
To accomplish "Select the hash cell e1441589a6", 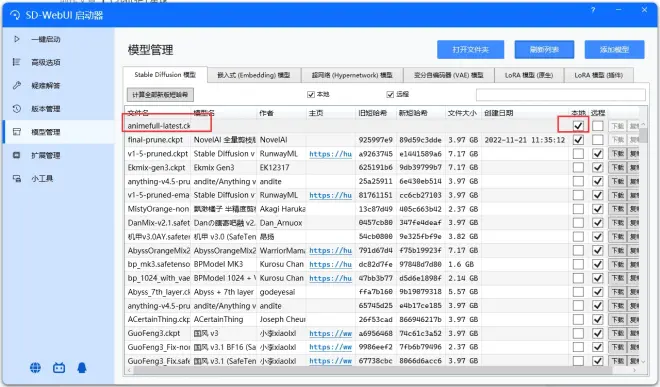I will point(420,154).
